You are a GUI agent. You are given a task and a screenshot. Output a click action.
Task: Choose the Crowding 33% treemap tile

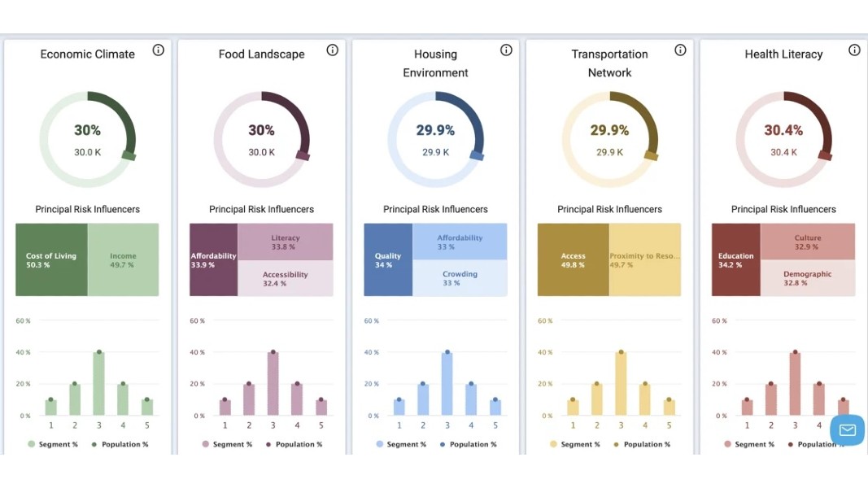click(x=460, y=278)
